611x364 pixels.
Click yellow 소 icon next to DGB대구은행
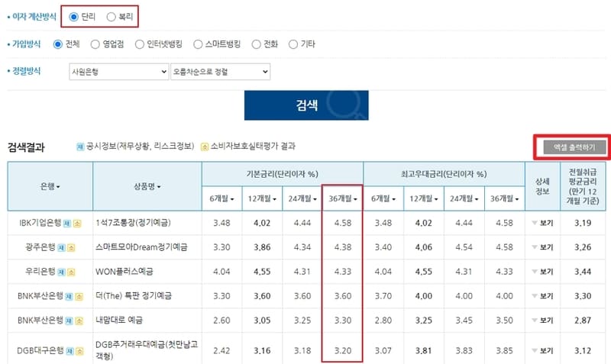79,351
